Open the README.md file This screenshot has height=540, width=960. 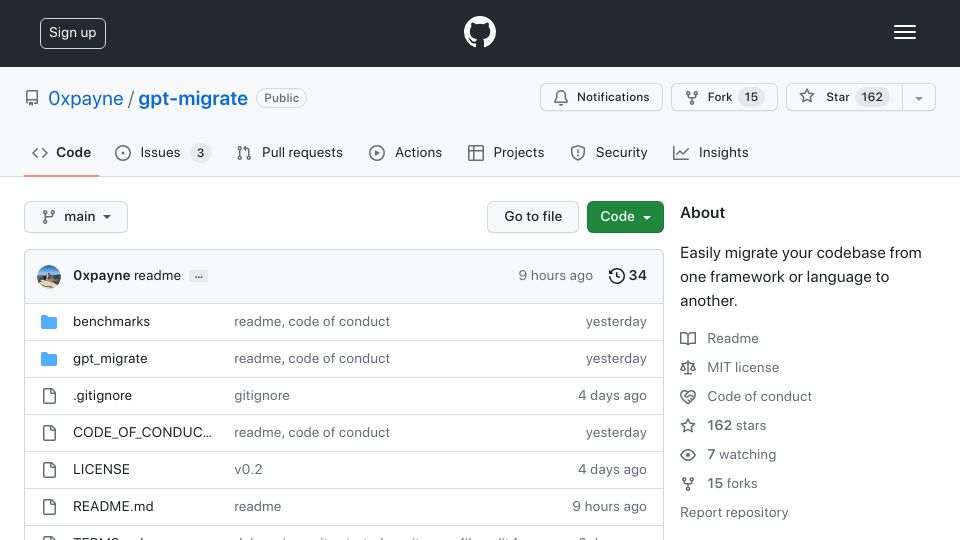coord(113,506)
